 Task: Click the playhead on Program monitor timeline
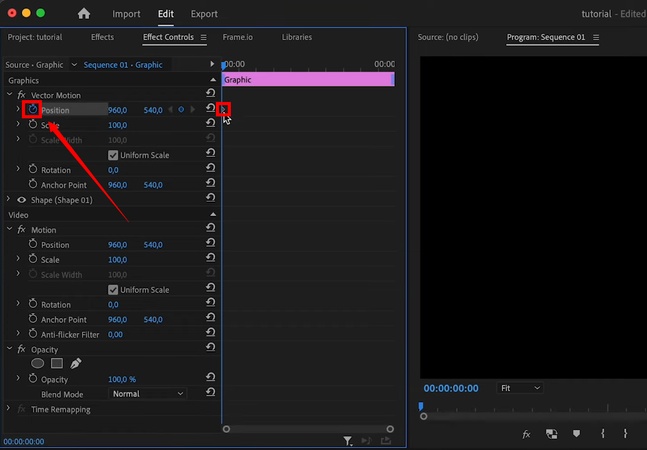pos(421,407)
